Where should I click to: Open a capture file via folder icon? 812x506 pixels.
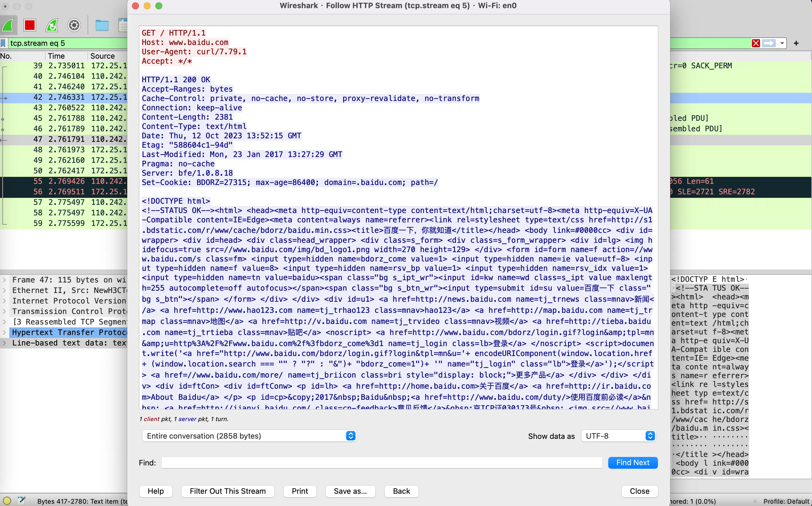coord(102,25)
